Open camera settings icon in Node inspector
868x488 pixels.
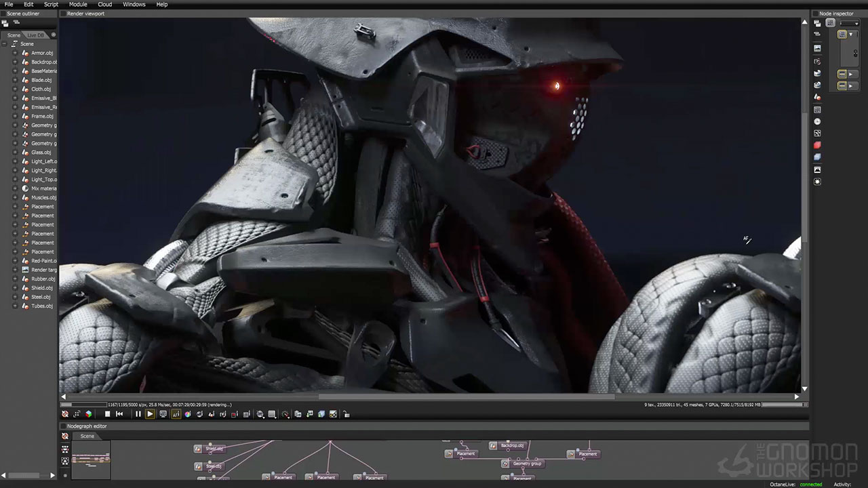(817, 61)
